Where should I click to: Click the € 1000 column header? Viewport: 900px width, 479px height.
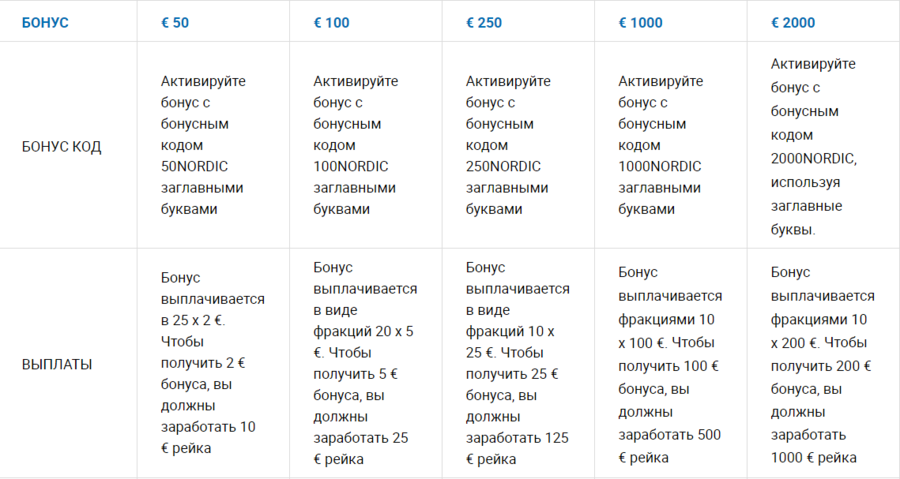coord(640,22)
